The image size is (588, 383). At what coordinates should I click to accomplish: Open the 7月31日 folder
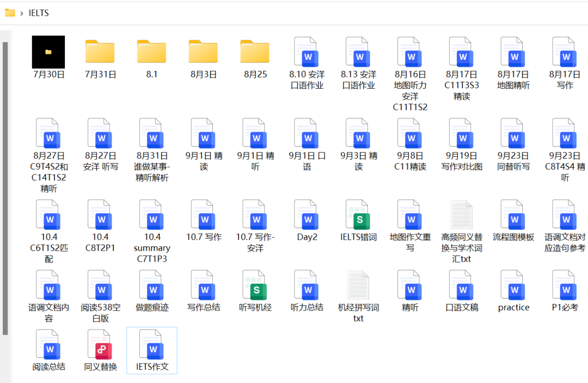coord(100,52)
